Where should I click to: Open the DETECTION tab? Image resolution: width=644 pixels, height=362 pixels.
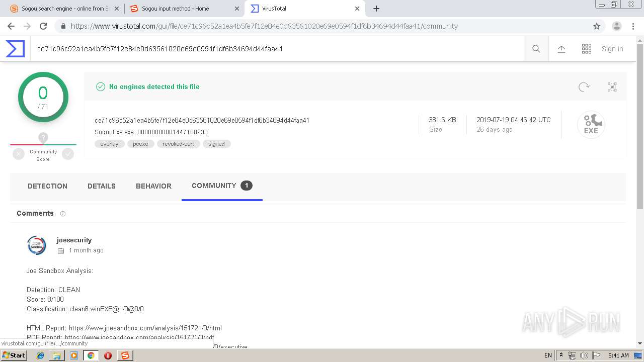[47, 186]
